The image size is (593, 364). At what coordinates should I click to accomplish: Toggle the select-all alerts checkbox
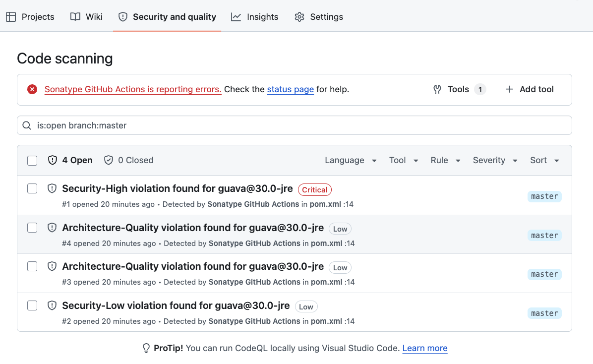tap(32, 161)
